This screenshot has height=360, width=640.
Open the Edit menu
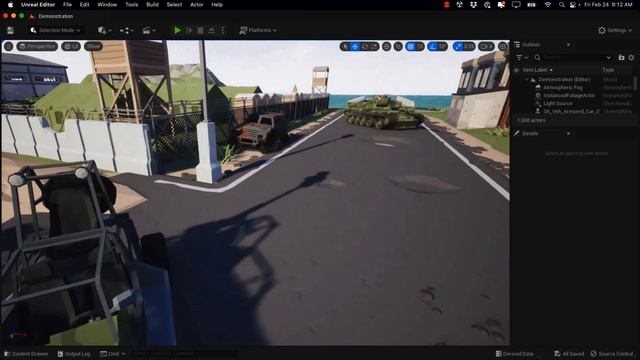[84, 4]
